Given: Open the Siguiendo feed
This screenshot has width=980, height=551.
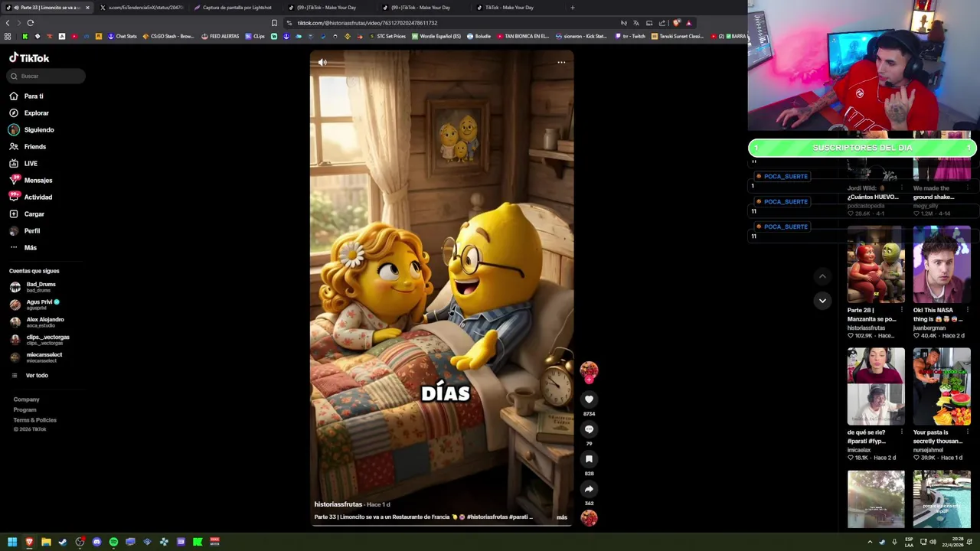Looking at the screenshot, I should [31, 130].
